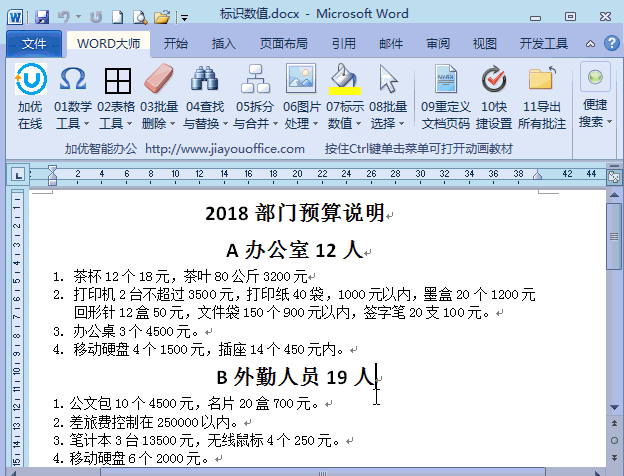
Task: Open the undo history dropdown arrow
Action: coord(78,17)
